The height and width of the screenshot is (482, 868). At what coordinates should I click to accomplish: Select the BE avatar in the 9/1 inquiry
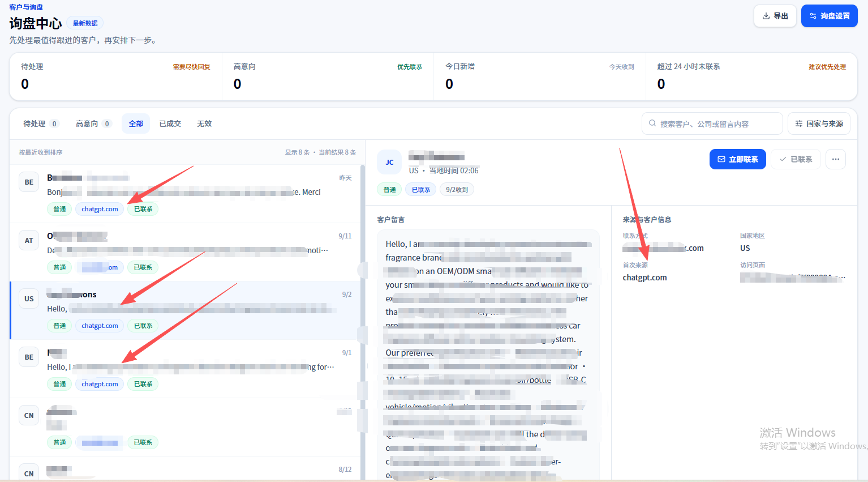point(29,357)
